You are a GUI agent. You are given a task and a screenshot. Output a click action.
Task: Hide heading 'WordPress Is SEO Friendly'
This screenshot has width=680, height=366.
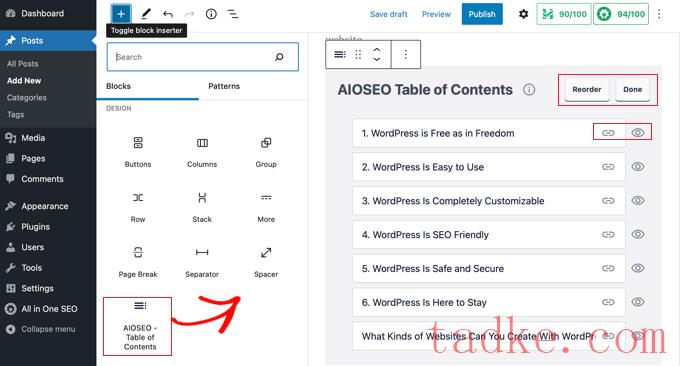638,234
